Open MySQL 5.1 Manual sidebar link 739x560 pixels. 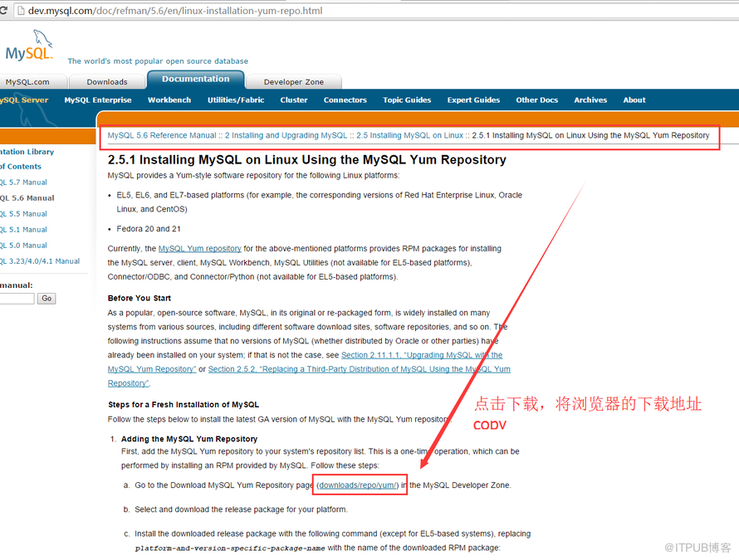pyautogui.click(x=23, y=229)
